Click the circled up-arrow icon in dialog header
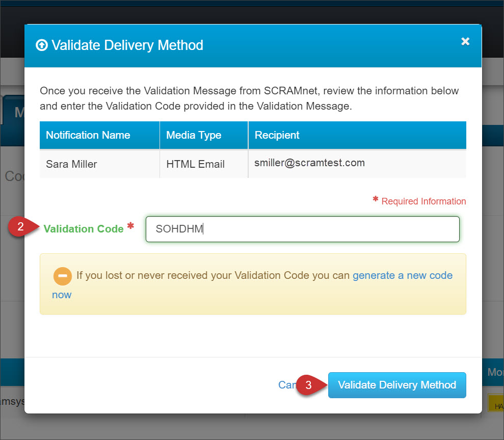The height and width of the screenshot is (440, 504). click(41, 45)
